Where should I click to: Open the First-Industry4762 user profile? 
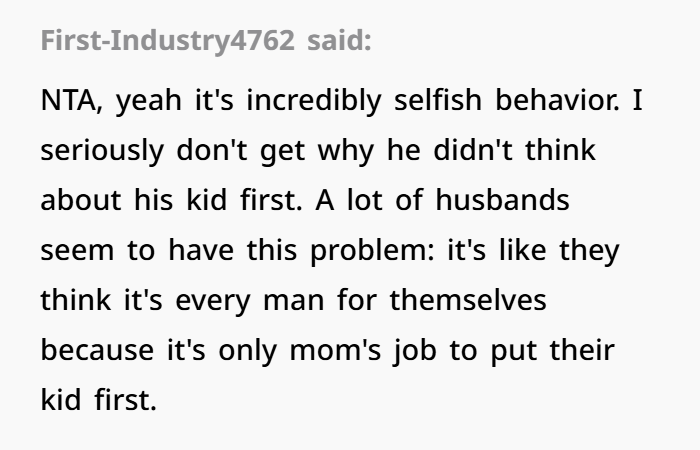pyautogui.click(x=170, y=42)
